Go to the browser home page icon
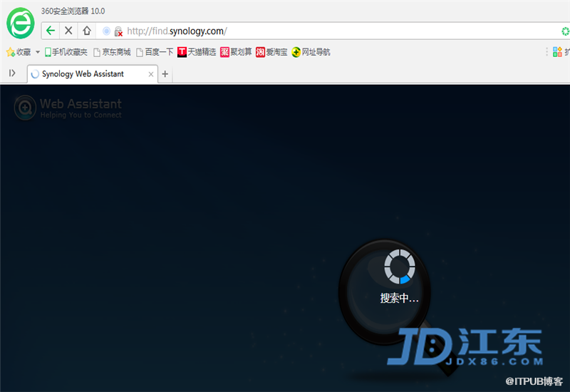 [86, 31]
